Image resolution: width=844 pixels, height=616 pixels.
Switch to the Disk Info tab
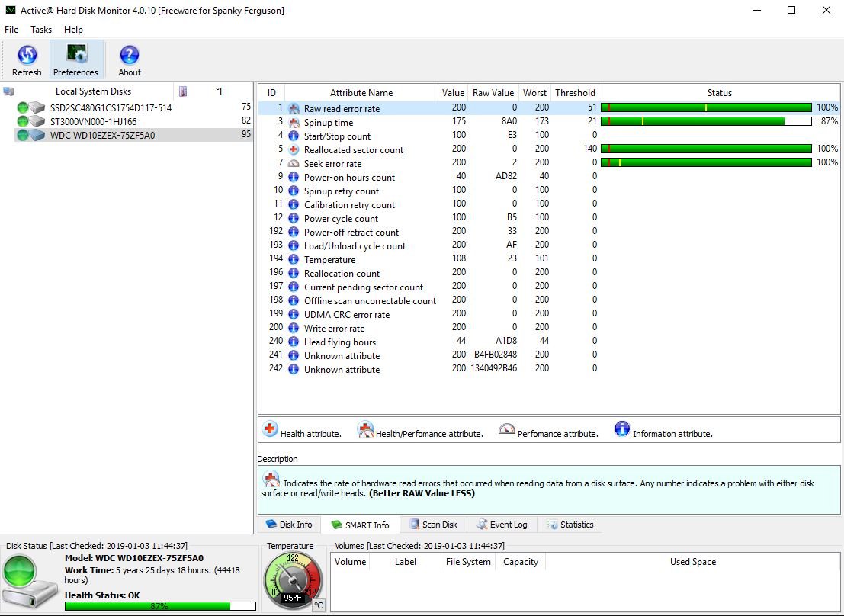[288, 525]
